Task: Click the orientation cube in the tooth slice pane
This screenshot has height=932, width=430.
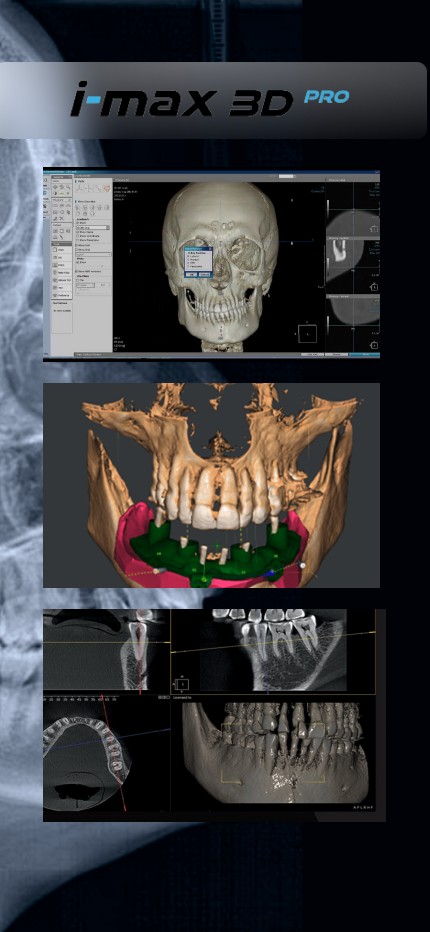Action: [x=374, y=288]
